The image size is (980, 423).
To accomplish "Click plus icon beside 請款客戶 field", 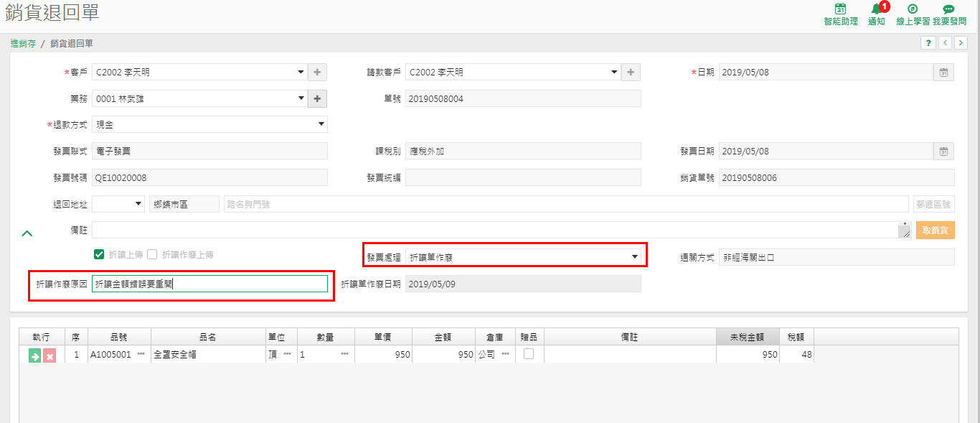I will [631, 72].
